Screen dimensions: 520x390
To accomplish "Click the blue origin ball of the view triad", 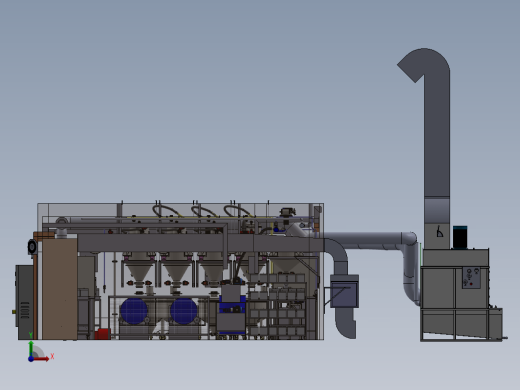I will click(31, 359).
